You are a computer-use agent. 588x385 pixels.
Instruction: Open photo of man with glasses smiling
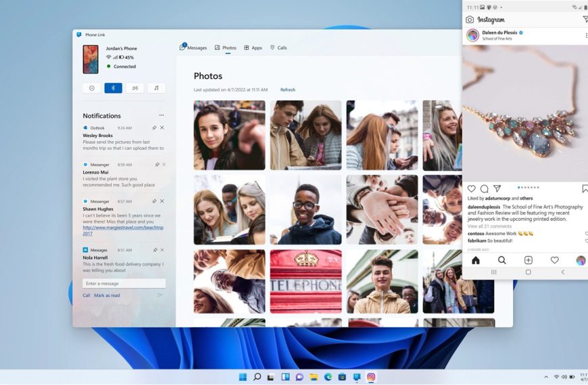(305, 209)
